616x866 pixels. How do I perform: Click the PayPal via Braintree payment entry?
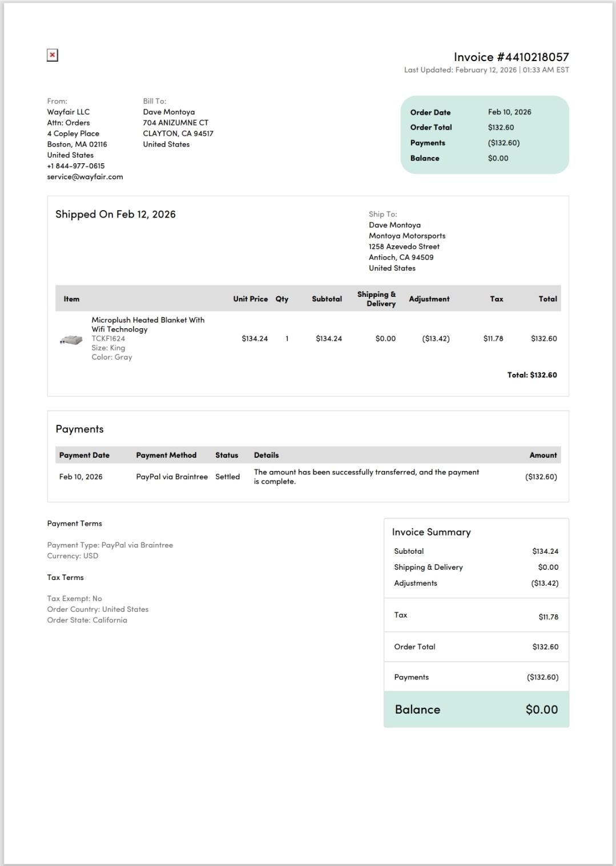172,477
